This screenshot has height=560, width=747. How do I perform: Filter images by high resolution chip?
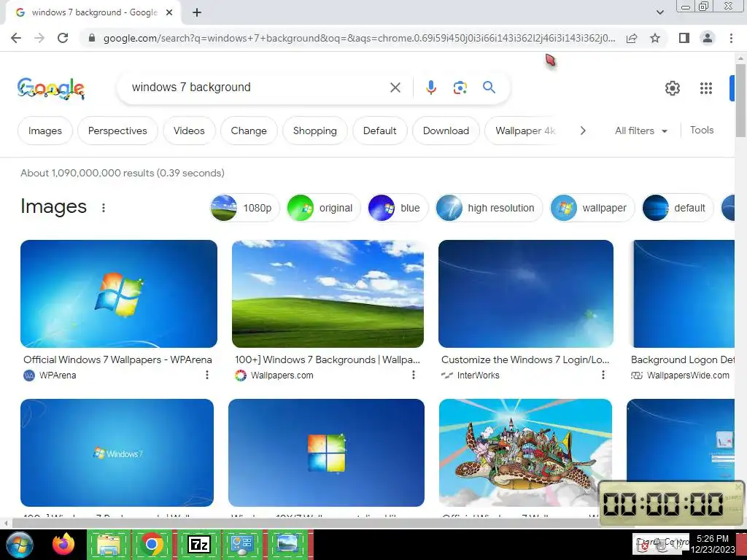pyautogui.click(x=489, y=208)
